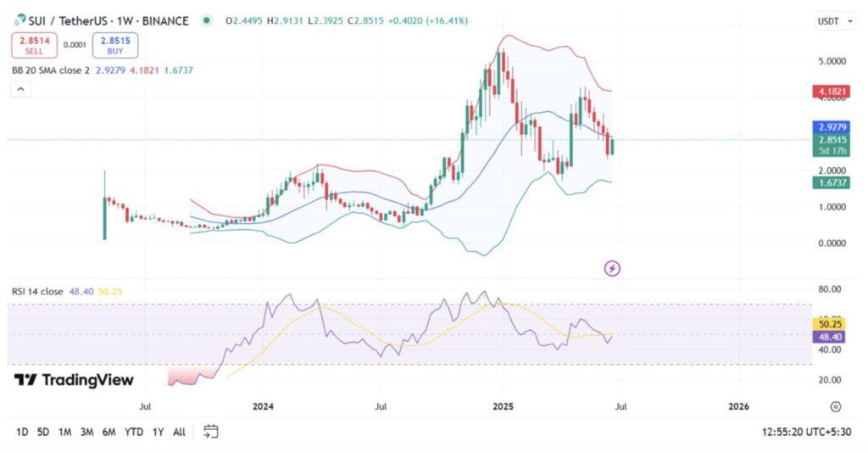
Task: Select the 1M time range
Action: pyautogui.click(x=64, y=432)
